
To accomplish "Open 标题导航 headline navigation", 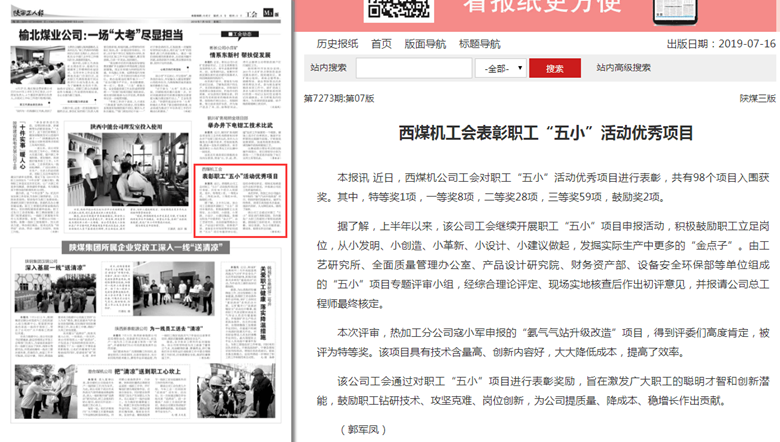I will (479, 44).
